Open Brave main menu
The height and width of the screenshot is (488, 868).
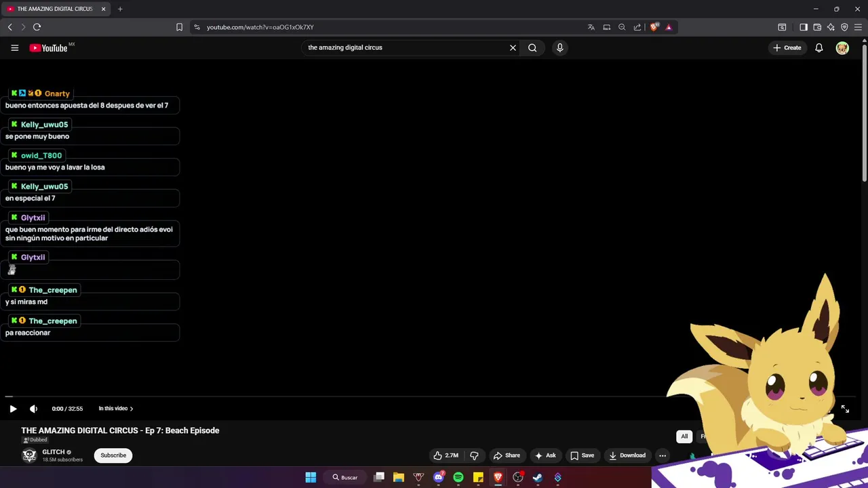pyautogui.click(x=858, y=27)
